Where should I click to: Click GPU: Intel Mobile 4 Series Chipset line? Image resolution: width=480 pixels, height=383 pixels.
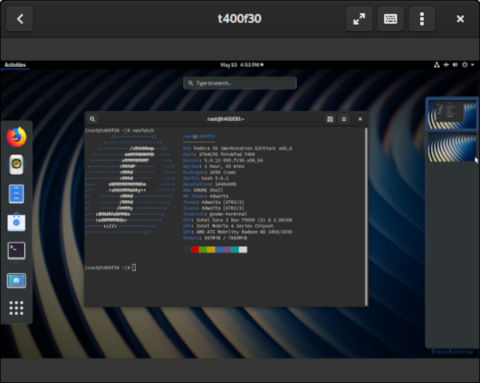(x=228, y=226)
